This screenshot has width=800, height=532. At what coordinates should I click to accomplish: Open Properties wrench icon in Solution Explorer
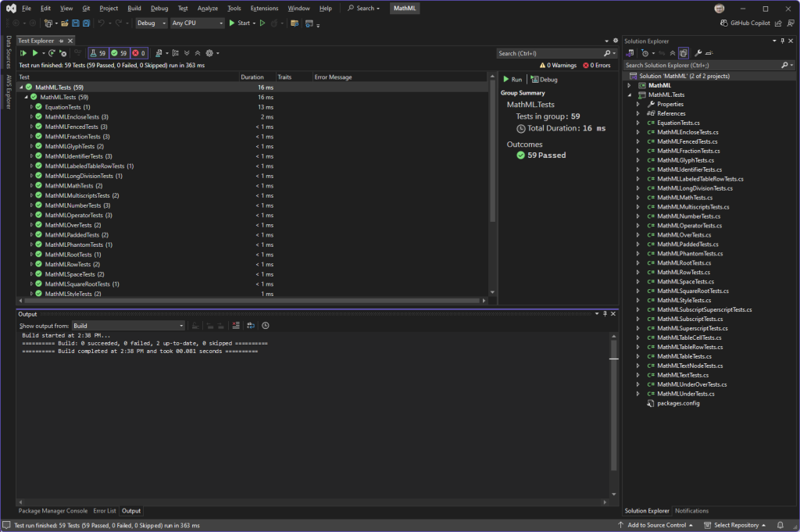pos(698,53)
